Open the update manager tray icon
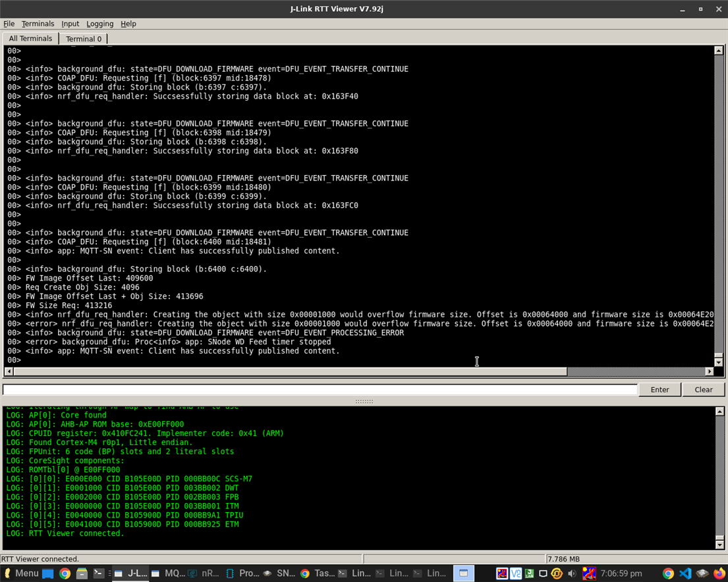This screenshot has width=728, height=582. click(x=557, y=573)
